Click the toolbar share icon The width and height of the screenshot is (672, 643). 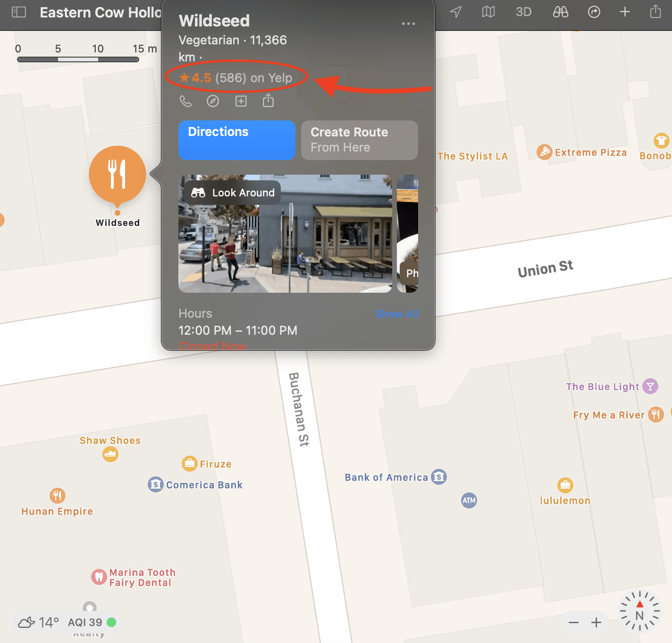(x=655, y=11)
